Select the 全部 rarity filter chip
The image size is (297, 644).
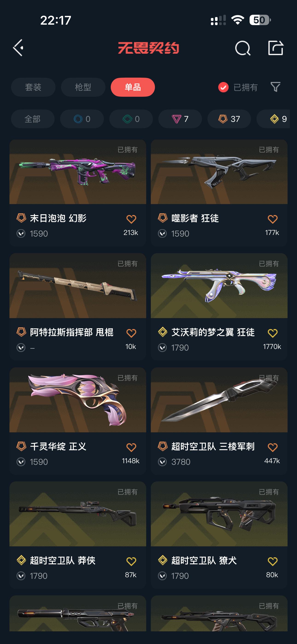[33, 119]
